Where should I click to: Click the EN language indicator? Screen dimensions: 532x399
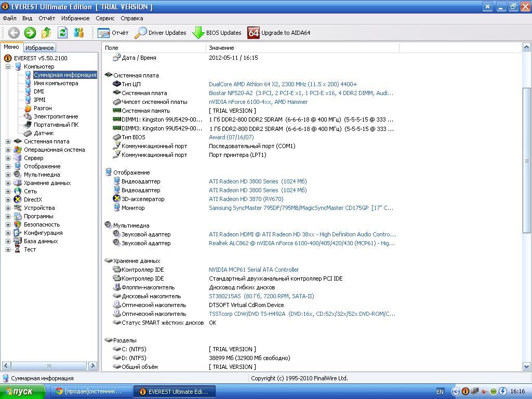(440, 392)
